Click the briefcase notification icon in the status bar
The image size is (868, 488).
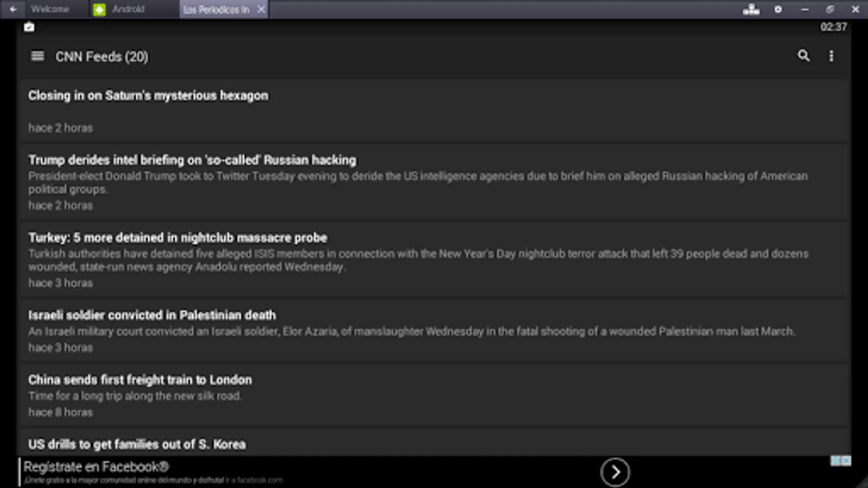29,27
